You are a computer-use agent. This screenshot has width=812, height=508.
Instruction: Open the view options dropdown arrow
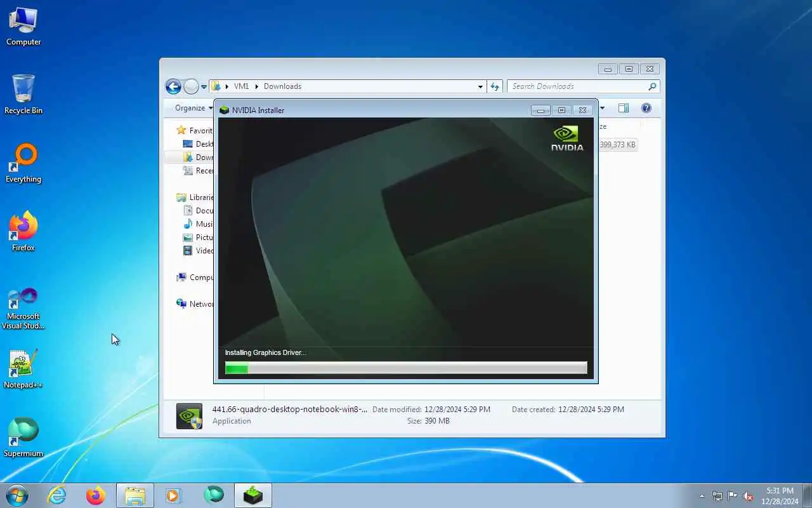click(603, 108)
